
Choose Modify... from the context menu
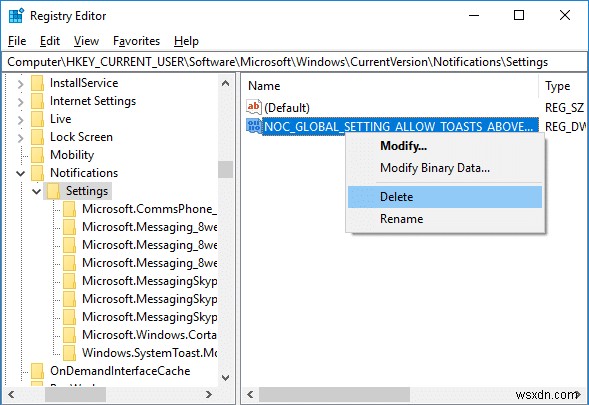445,146
